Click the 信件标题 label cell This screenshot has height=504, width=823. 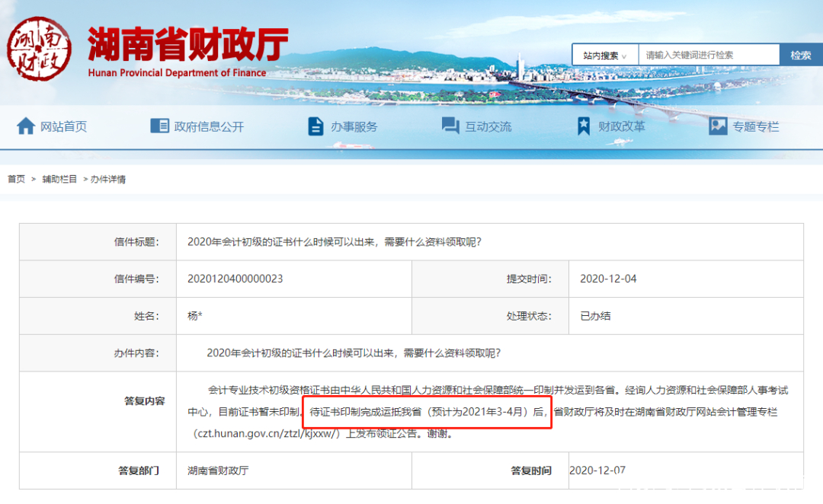pos(98,242)
